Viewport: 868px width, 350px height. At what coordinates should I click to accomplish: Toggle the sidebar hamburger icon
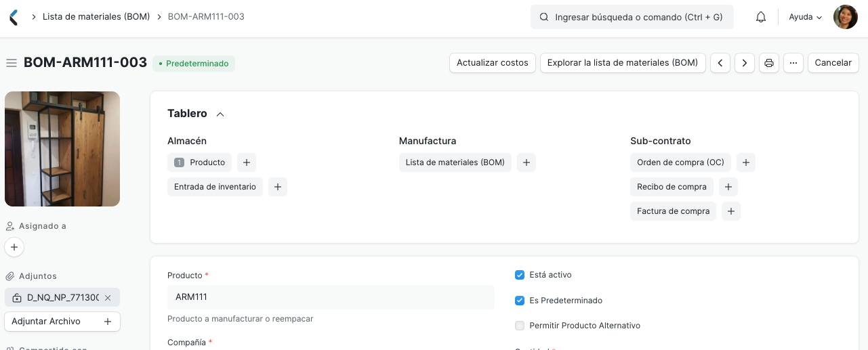12,63
